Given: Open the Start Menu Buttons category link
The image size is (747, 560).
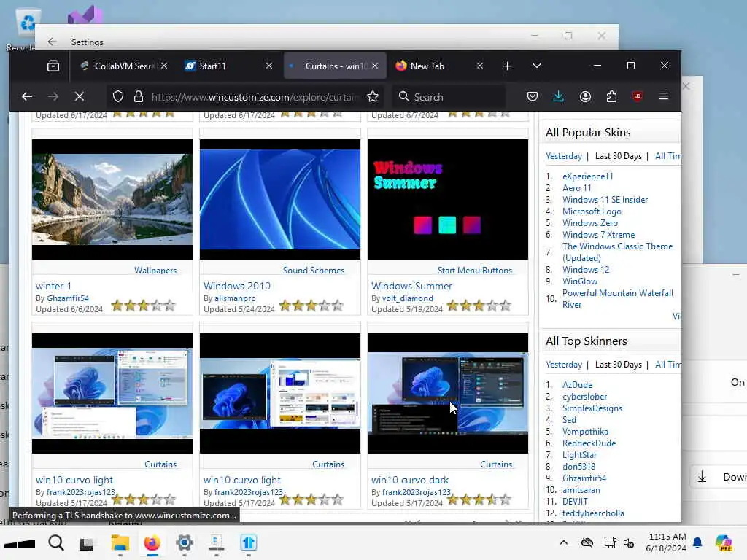Looking at the screenshot, I should coord(474,270).
